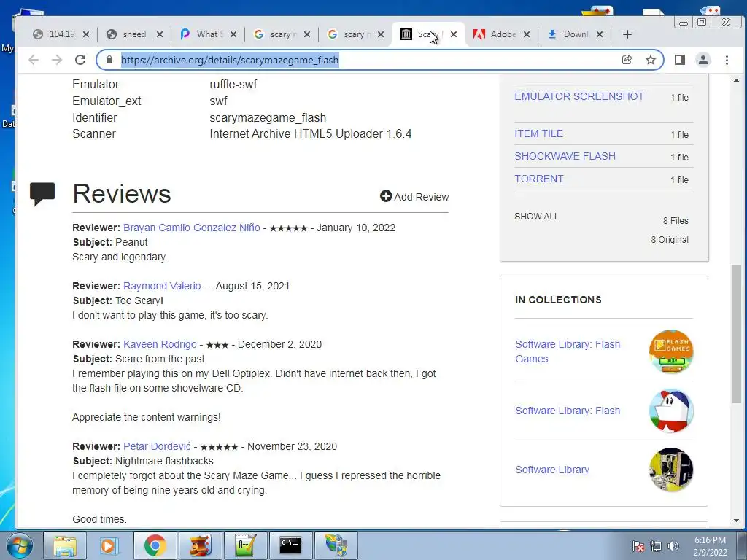Click the '8 Original' files link
747x560 pixels.
click(x=670, y=239)
